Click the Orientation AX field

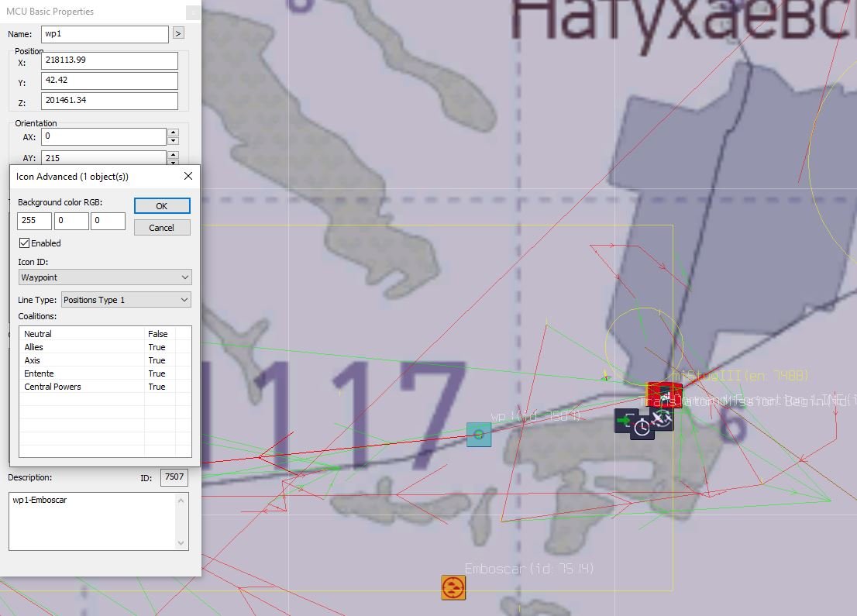[x=104, y=136]
